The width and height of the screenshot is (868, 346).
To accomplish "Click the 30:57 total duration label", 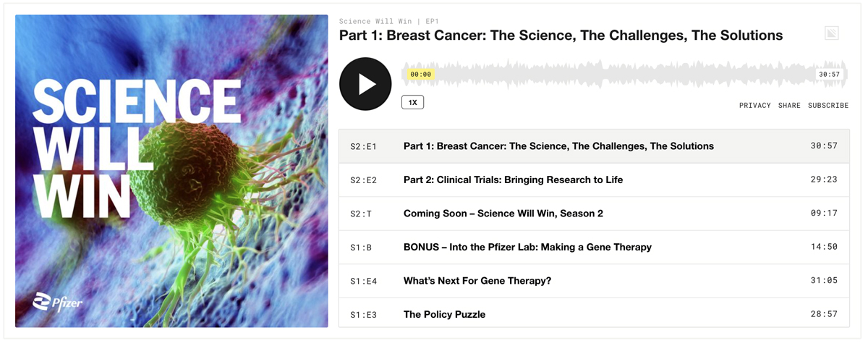I will click(x=830, y=75).
